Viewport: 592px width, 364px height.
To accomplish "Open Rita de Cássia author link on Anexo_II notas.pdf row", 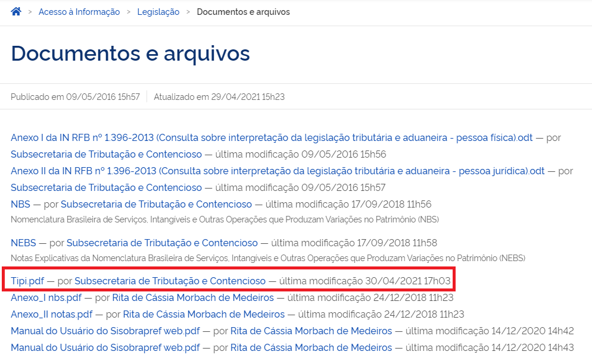I will click(204, 314).
